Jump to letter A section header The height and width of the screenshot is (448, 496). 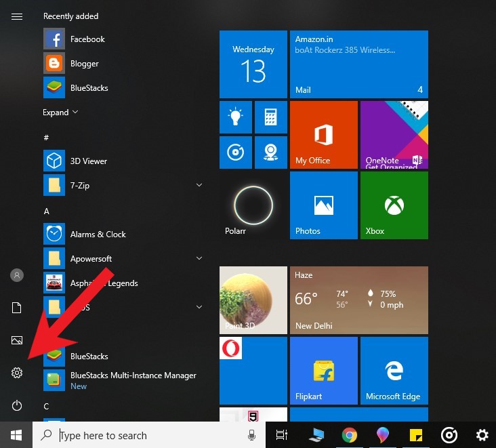point(47,211)
